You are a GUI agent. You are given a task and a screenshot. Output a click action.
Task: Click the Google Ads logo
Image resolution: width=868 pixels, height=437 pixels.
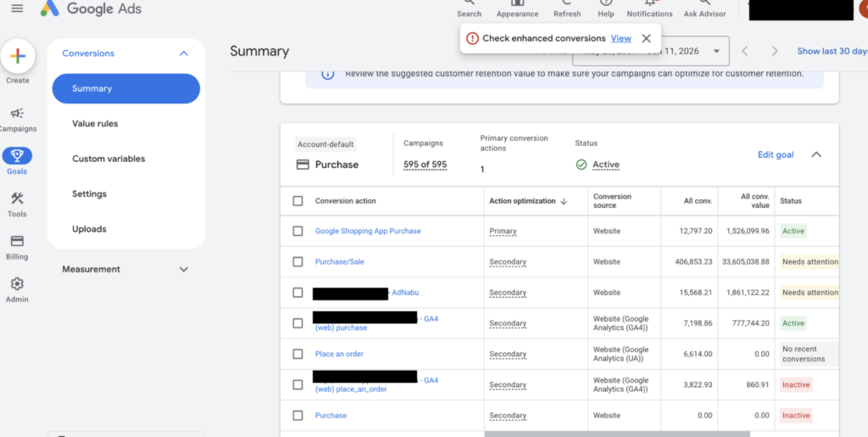pyautogui.click(x=91, y=8)
